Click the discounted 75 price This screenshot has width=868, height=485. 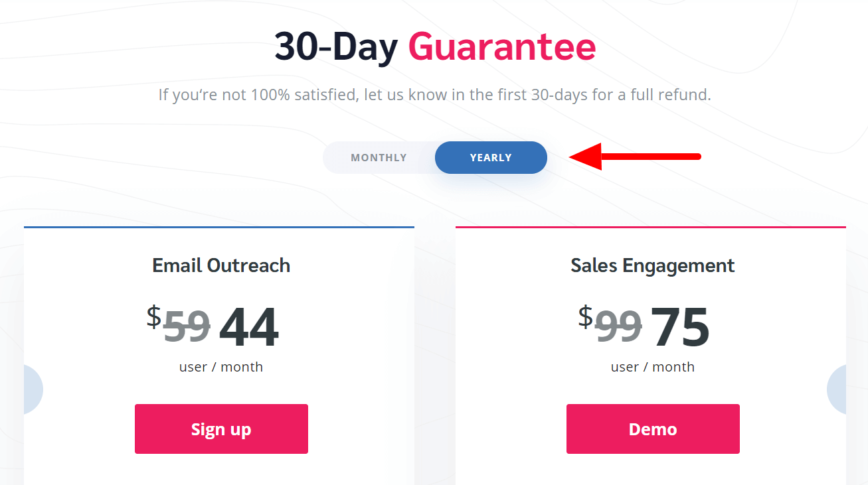coord(680,327)
